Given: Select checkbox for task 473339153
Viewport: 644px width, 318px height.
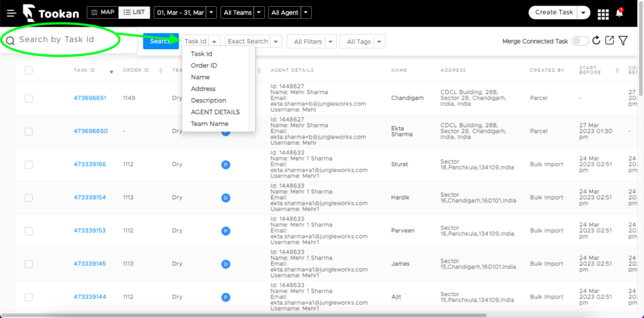Looking at the screenshot, I should click(28, 231).
